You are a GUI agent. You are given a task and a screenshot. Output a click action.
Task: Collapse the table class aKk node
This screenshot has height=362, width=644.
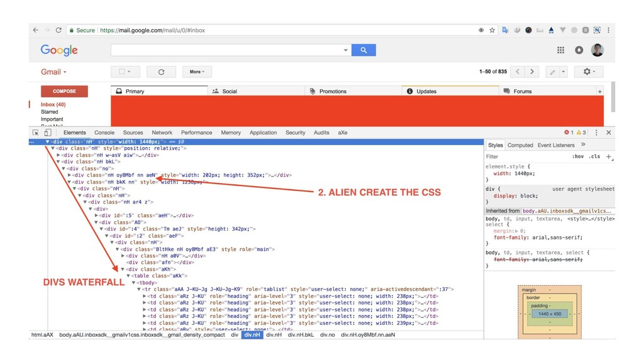pyautogui.click(x=128, y=276)
